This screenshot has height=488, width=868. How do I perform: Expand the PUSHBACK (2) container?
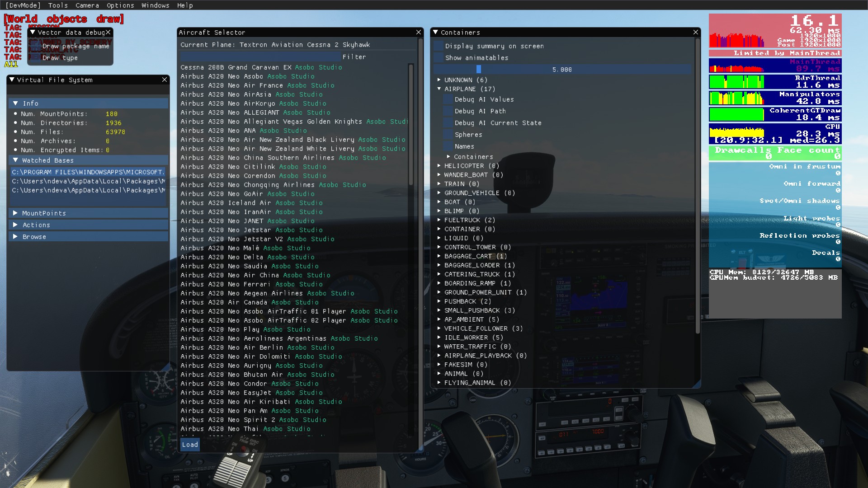(x=439, y=301)
